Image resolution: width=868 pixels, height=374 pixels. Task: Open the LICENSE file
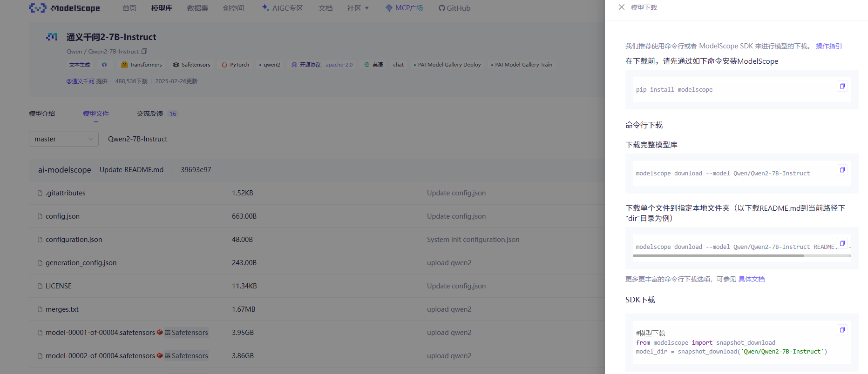[x=59, y=286]
